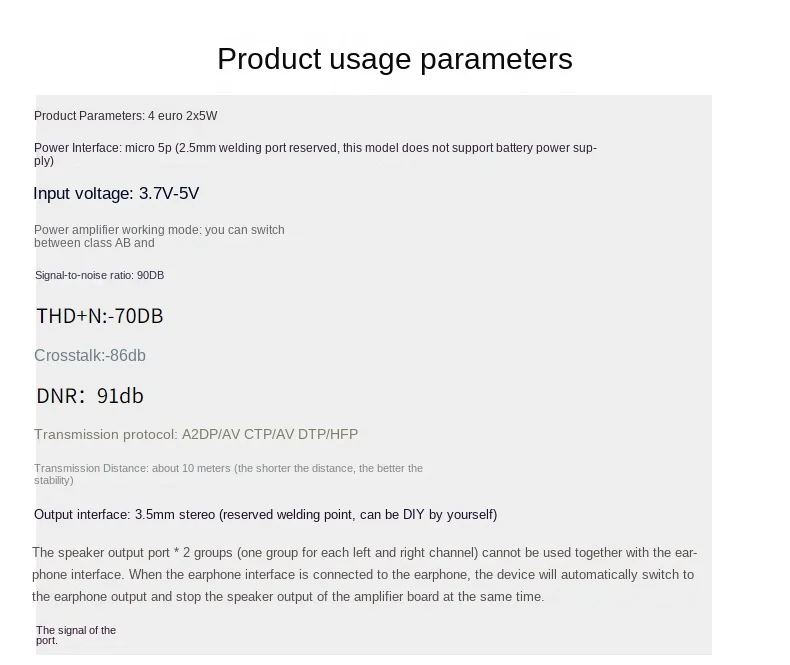Click the "A2DP/AV CTP/AV DTP/HFP" protocol list
The width and height of the screenshot is (790, 665).
(x=269, y=434)
